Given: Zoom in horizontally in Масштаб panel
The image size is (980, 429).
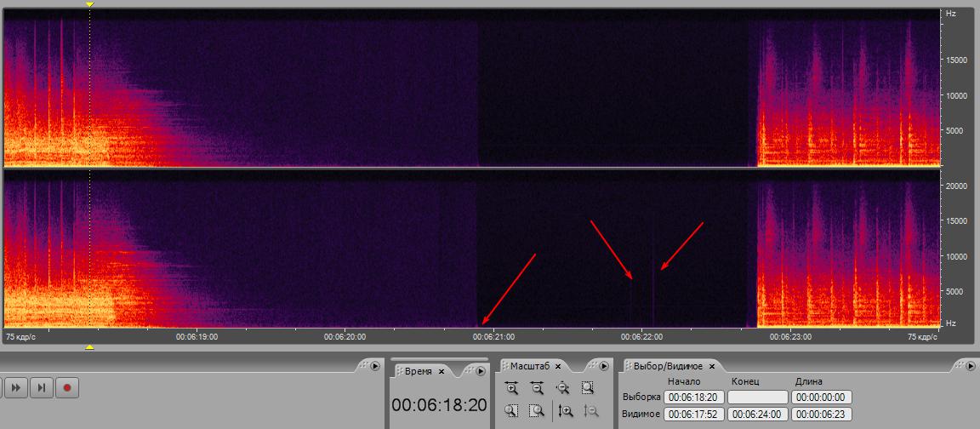Looking at the screenshot, I should click(x=512, y=388).
